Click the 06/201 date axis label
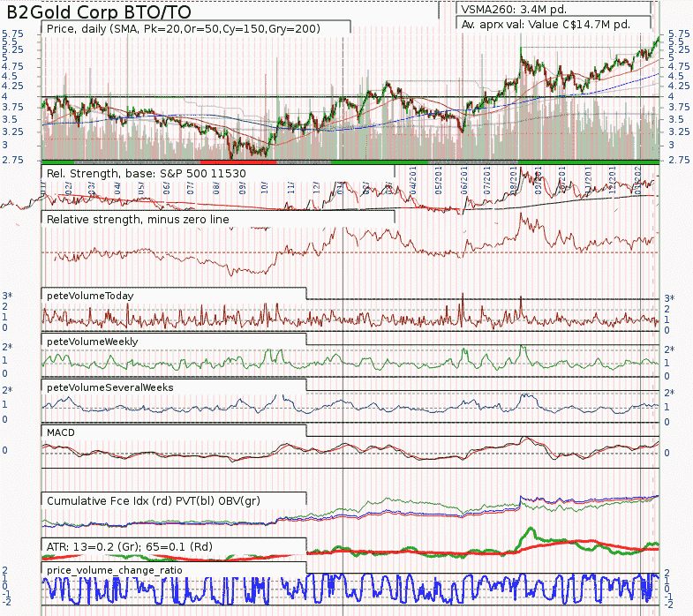693x616 pixels. tap(464, 180)
